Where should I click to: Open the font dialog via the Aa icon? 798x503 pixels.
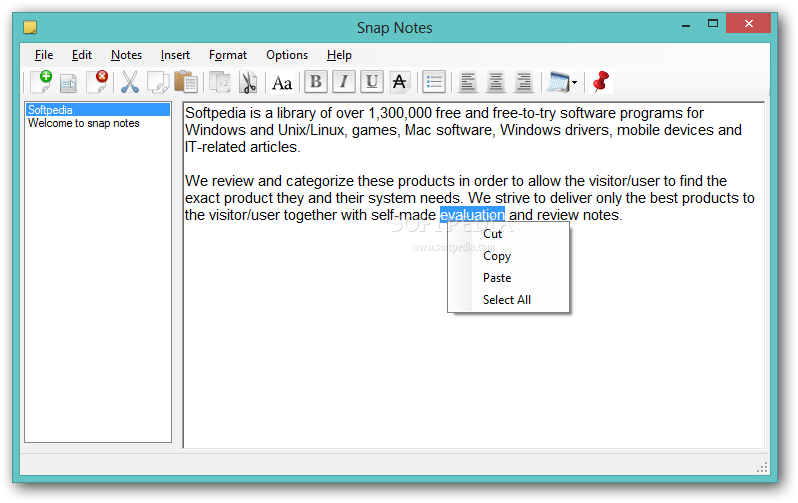(282, 83)
